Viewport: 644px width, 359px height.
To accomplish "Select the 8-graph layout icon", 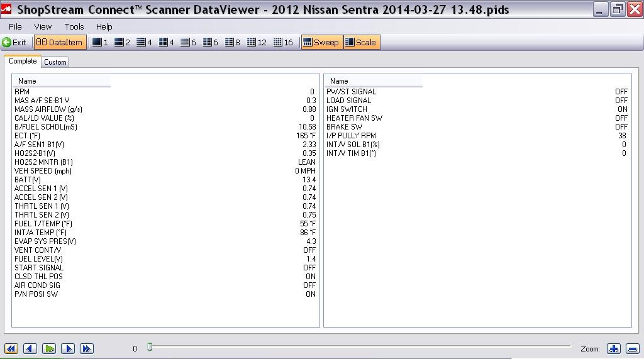I will [233, 42].
